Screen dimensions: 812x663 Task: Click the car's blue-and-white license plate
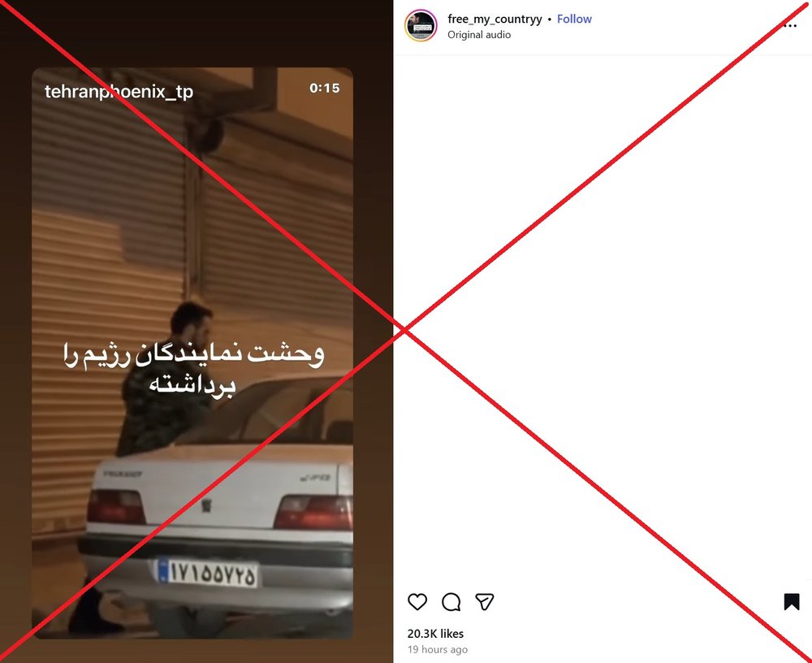click(x=208, y=573)
